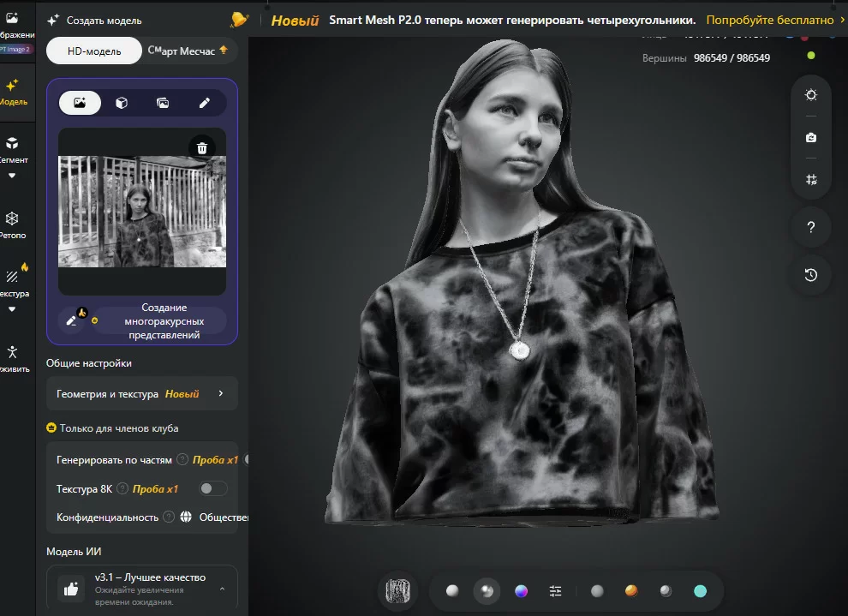
Task: Toggle the Текстура 8K switch
Action: click(x=213, y=489)
